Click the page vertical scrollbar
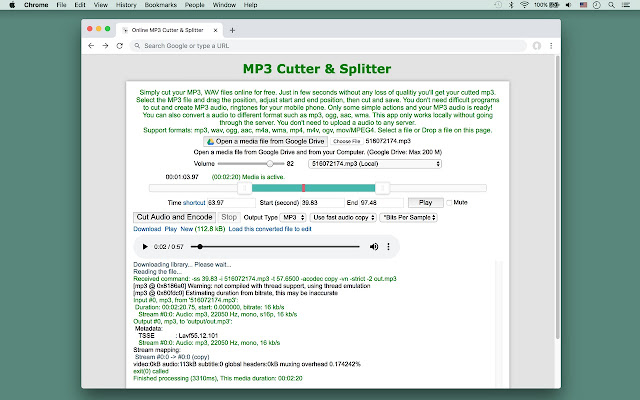 click(x=557, y=197)
